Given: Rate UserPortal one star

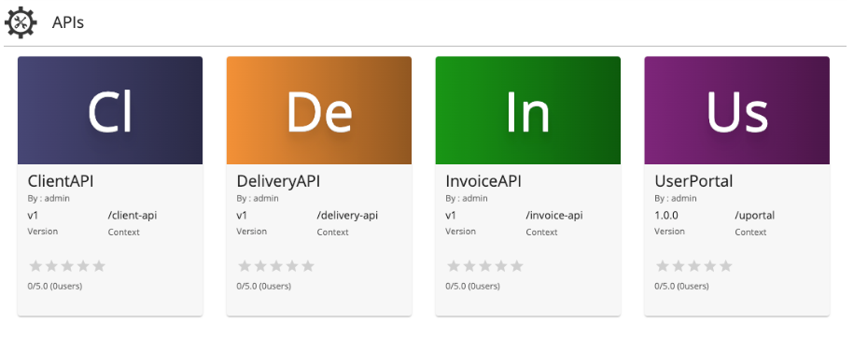Looking at the screenshot, I should tap(663, 266).
